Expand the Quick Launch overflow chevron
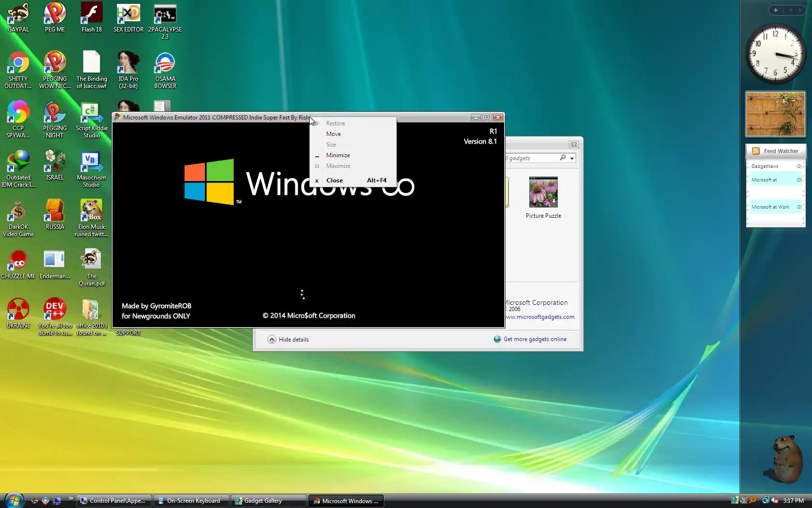The image size is (812, 508). coord(71,498)
